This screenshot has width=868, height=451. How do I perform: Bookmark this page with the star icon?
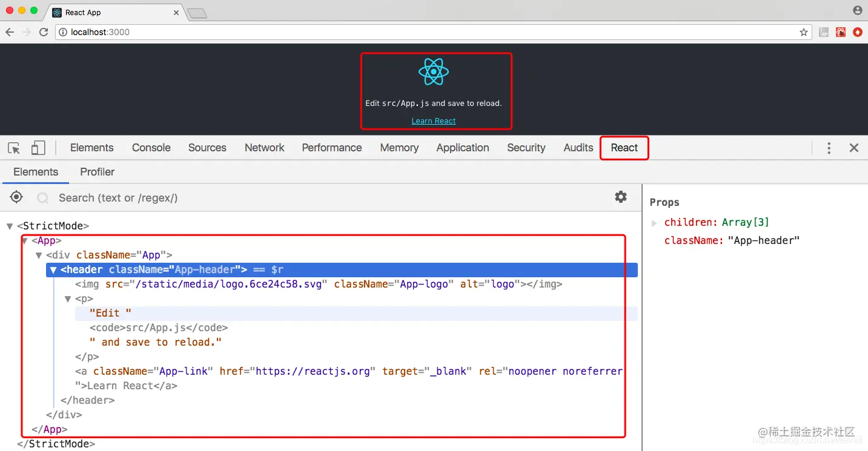pos(804,32)
